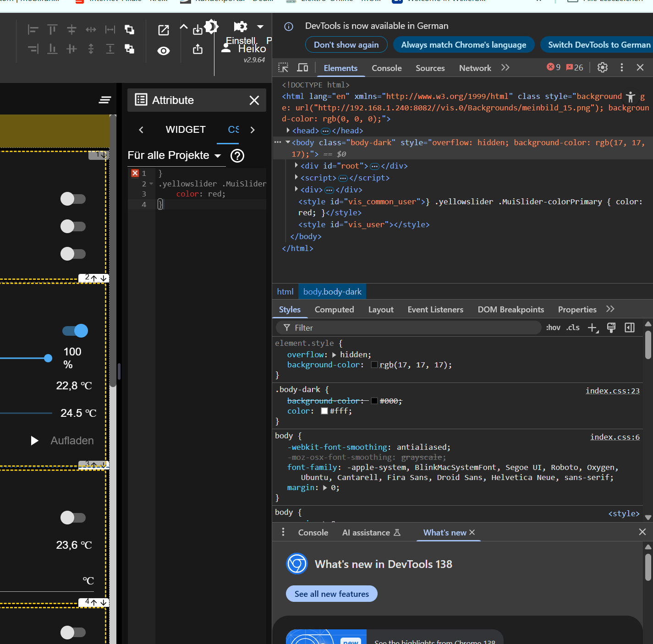653x644 pixels.
Task: Toggle the DevTools device toolbar icon
Action: point(303,68)
